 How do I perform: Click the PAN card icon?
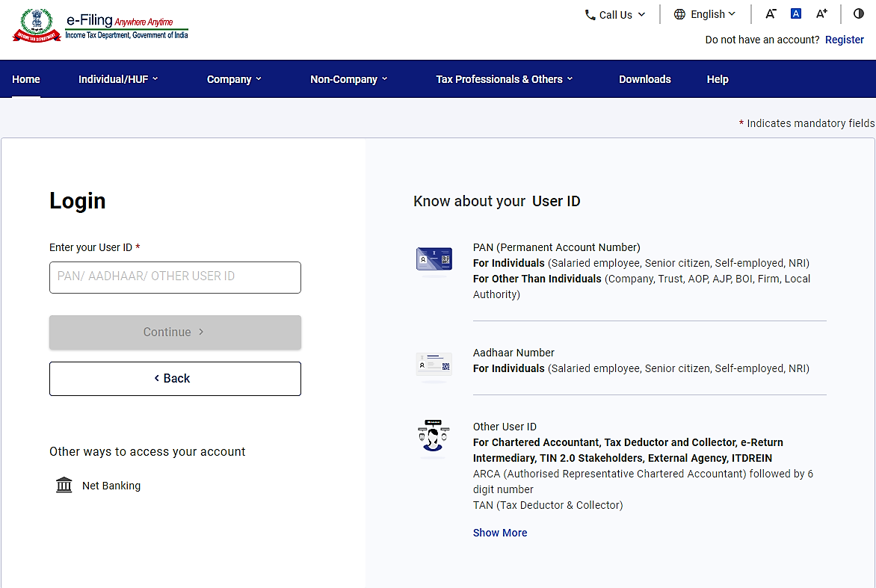click(434, 260)
